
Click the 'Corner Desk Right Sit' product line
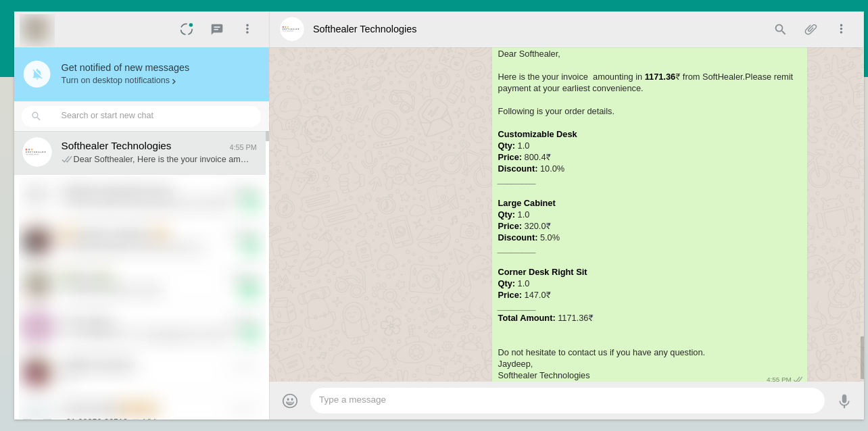[542, 272]
